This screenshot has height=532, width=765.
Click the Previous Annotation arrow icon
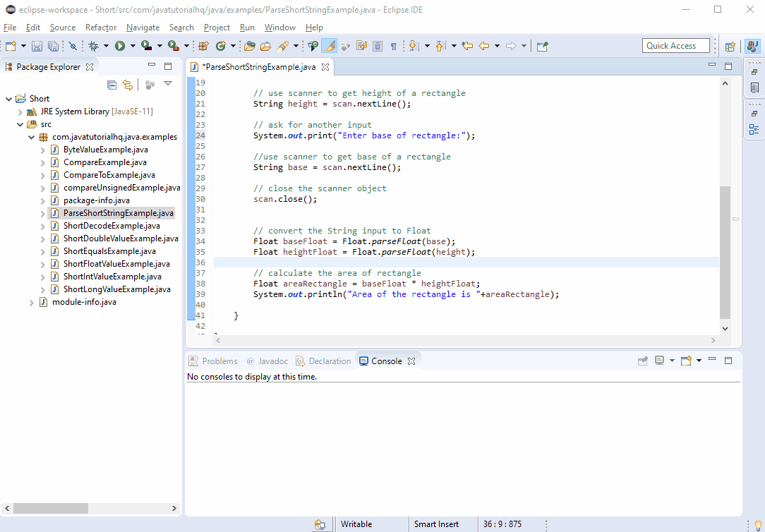[x=440, y=46]
